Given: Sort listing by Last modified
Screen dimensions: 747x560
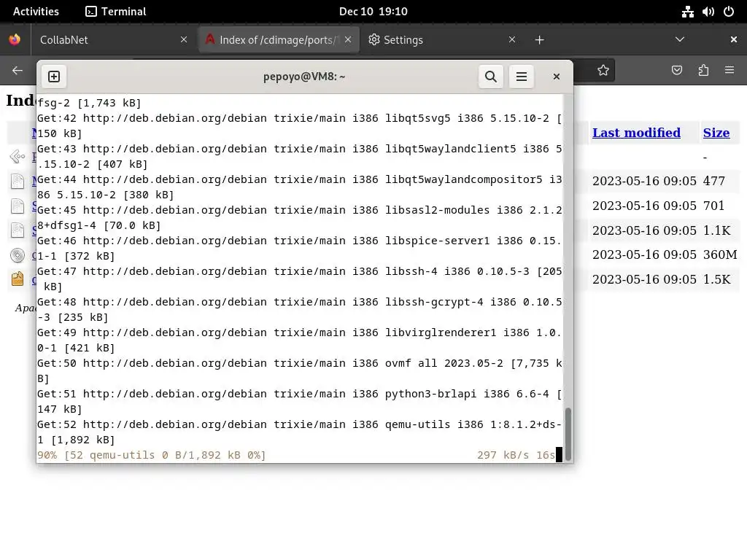Looking at the screenshot, I should coord(636,133).
